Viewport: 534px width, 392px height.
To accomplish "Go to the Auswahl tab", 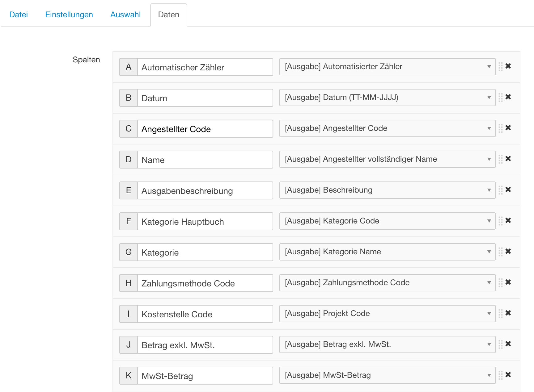I will (x=125, y=15).
